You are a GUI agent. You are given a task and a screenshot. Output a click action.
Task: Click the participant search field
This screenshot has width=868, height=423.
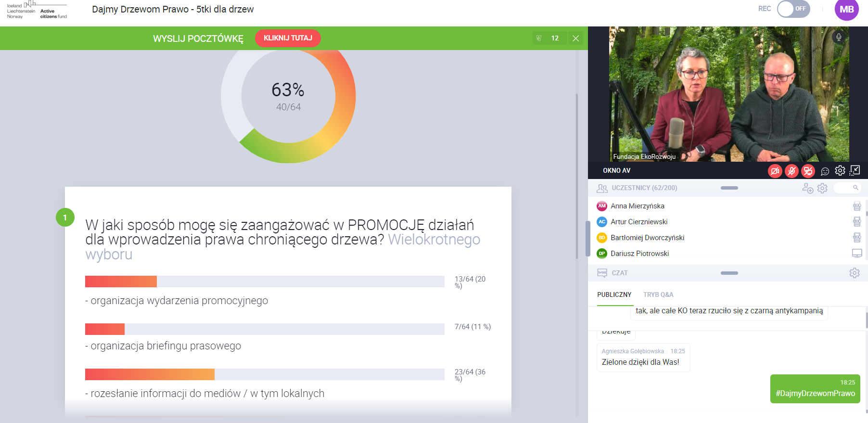pos(847,188)
